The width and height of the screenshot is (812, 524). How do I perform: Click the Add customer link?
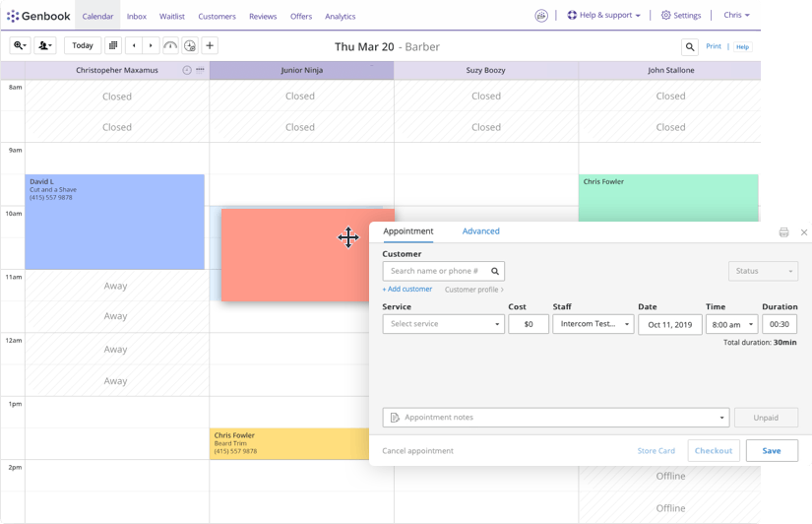pos(407,290)
